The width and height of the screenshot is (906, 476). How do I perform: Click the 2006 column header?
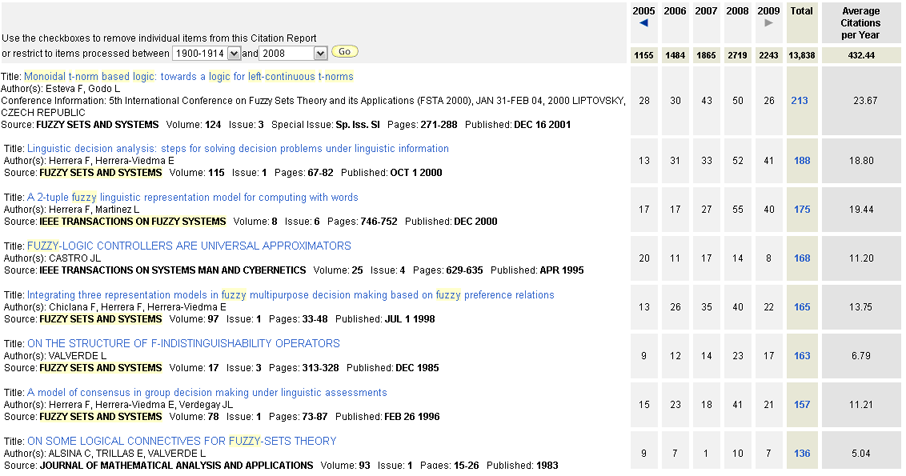[x=675, y=11]
